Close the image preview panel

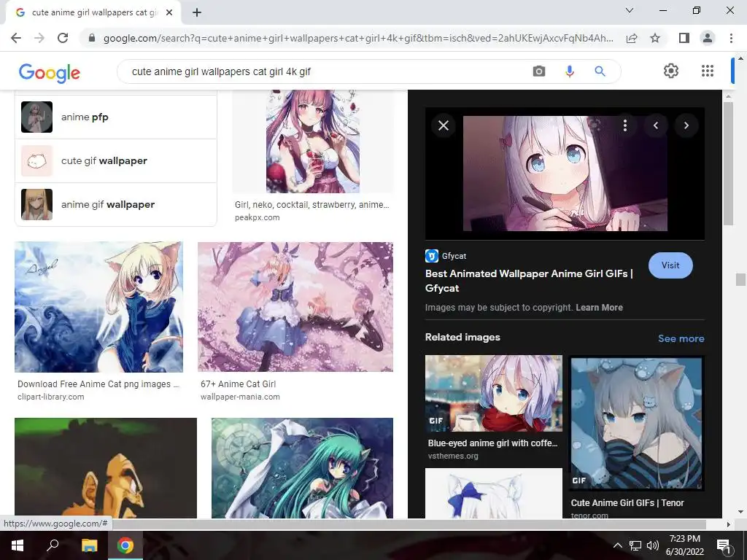(x=444, y=125)
